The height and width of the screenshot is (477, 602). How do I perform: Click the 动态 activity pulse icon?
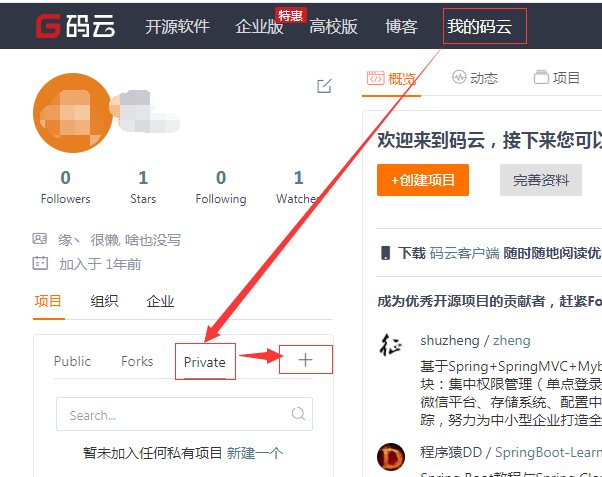459,77
